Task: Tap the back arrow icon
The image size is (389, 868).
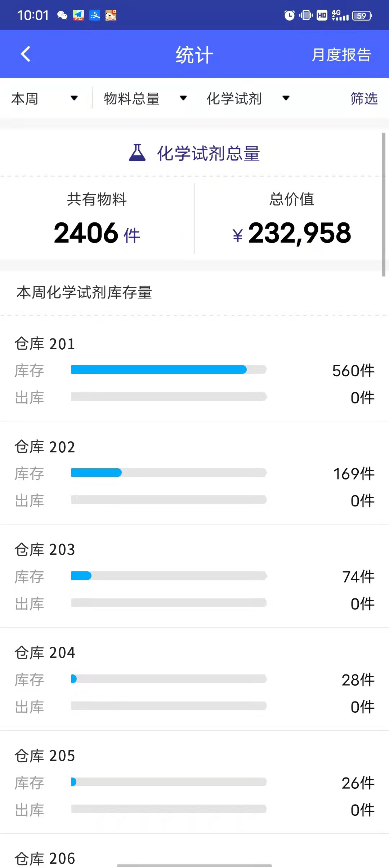Action: [26, 54]
